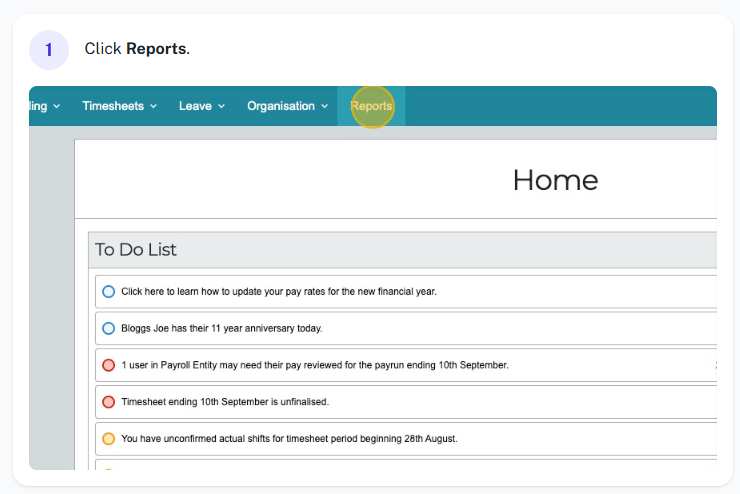This screenshot has height=494, width=740.
Task: Expand the Leave dropdown chevron
Action: (x=221, y=107)
